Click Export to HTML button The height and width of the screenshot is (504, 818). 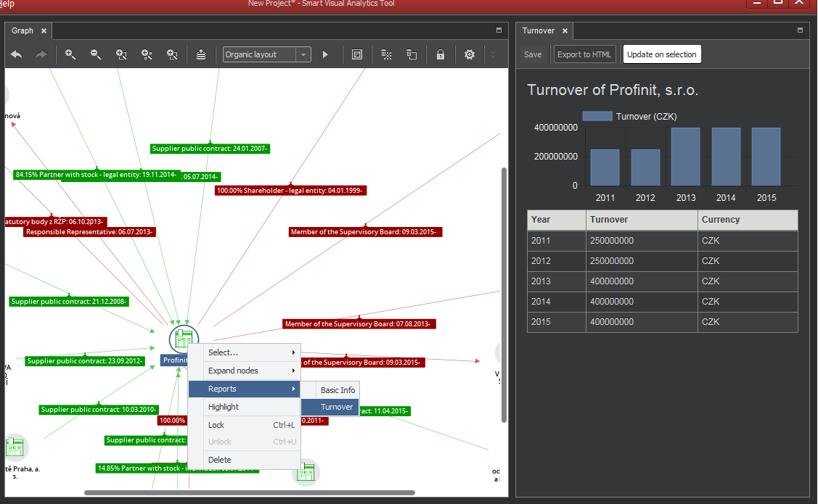584,54
